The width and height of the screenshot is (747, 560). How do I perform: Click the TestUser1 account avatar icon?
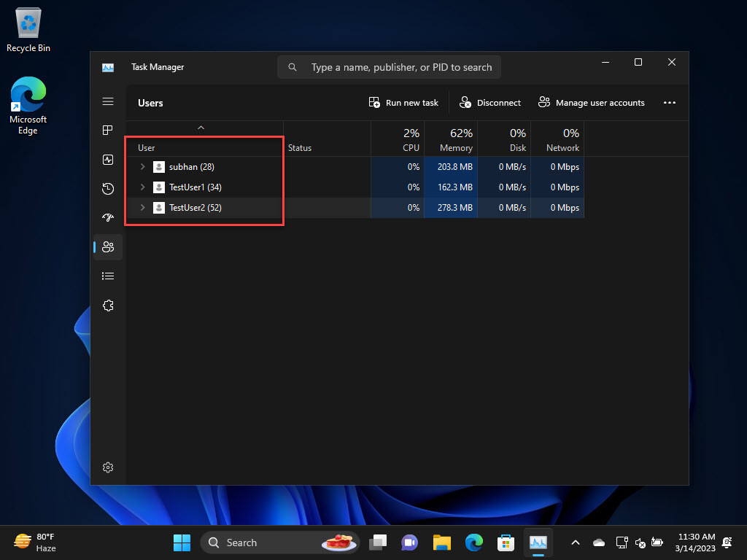tap(158, 187)
